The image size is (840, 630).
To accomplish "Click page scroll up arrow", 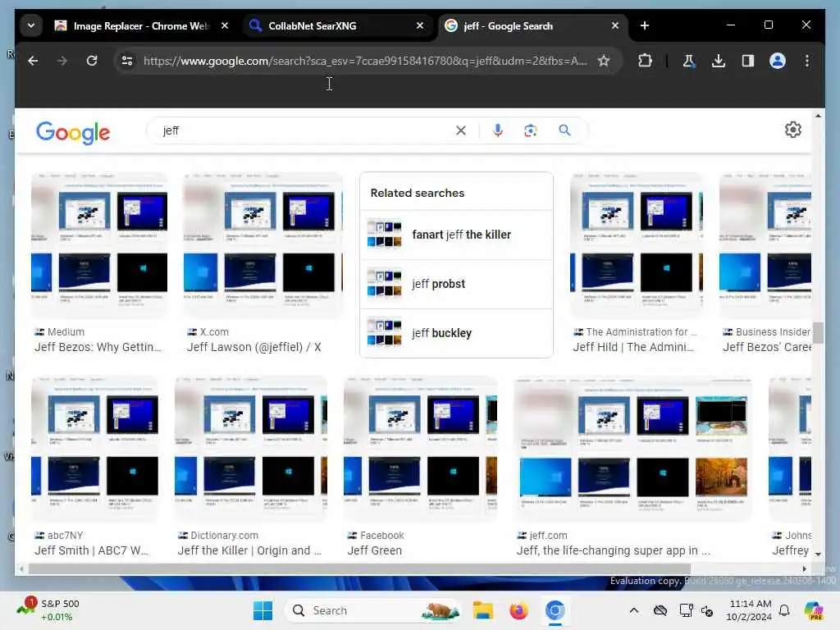I will click(x=818, y=116).
